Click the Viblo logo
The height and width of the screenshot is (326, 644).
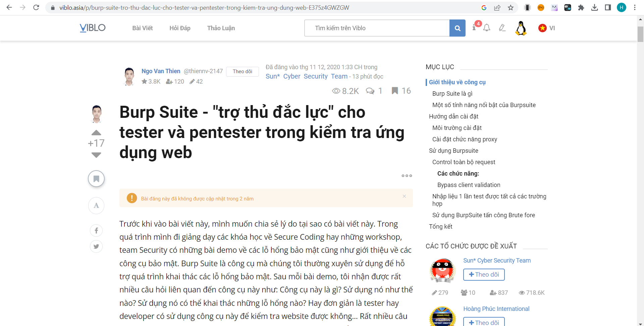[93, 28]
